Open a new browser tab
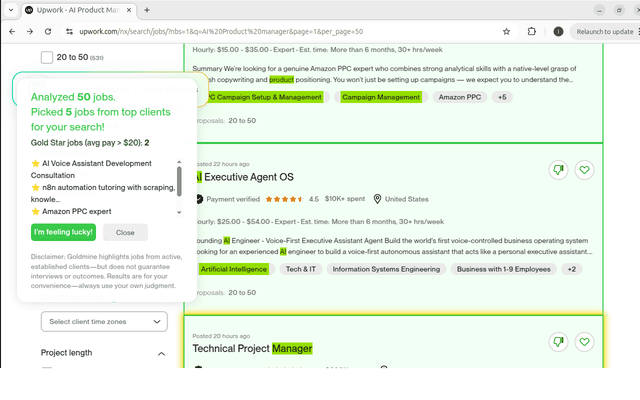This screenshot has width=640, height=400. [x=147, y=9]
